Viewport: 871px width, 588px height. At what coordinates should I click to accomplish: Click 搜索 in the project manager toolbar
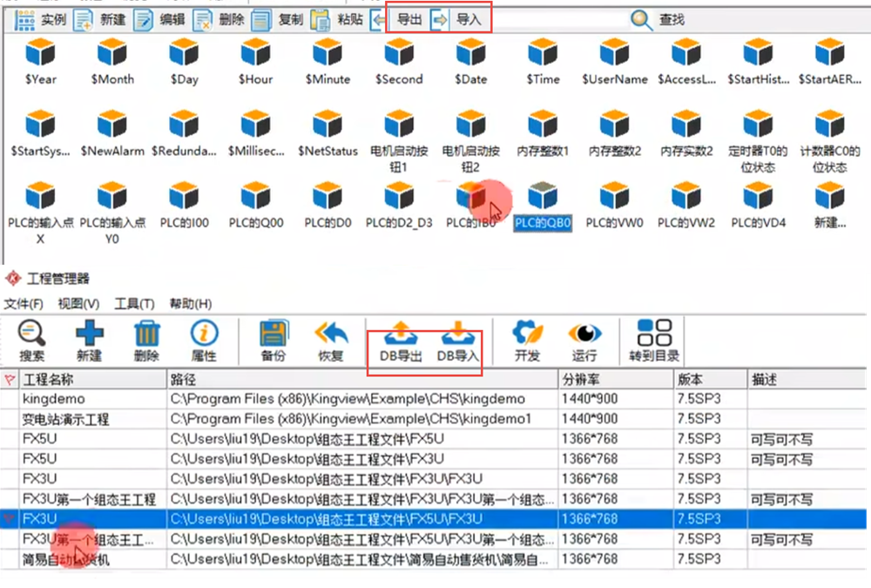tap(31, 341)
